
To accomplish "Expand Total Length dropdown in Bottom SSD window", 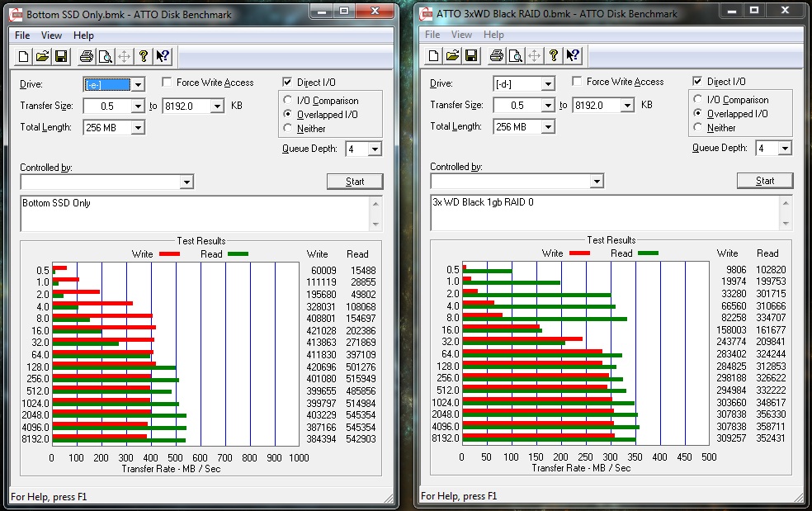I will coord(137,127).
